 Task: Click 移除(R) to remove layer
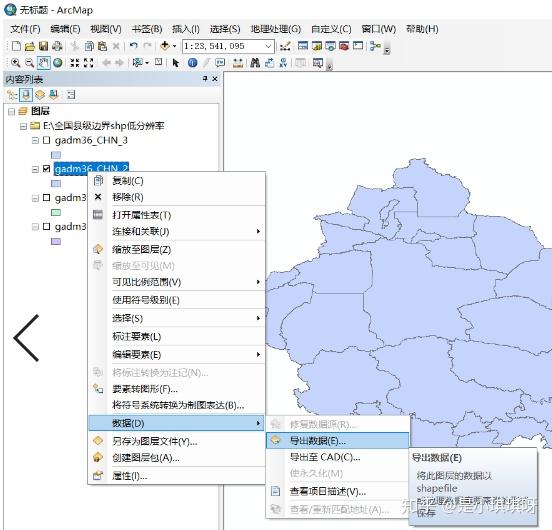(176, 197)
